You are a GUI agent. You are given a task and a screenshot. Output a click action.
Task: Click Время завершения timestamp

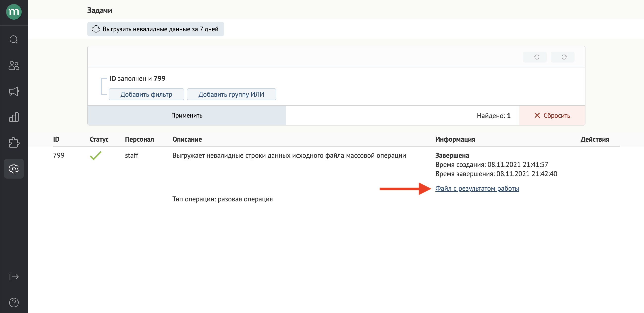pos(496,174)
